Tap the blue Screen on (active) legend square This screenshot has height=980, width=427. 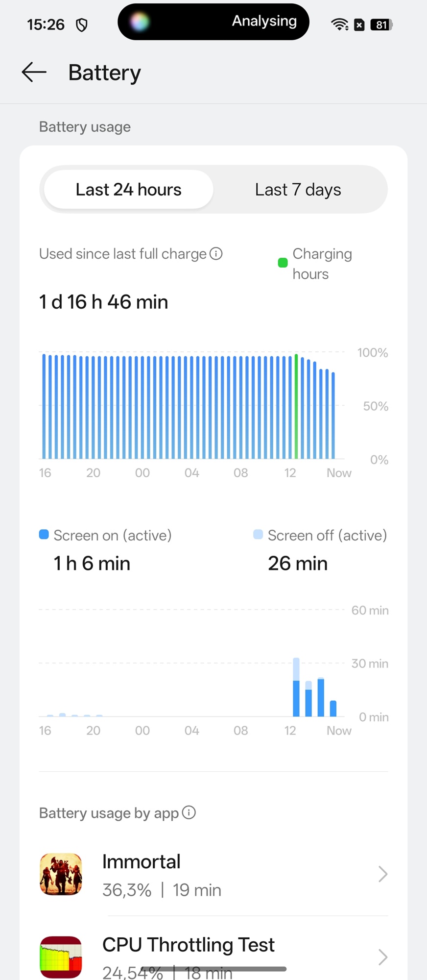[x=44, y=535]
